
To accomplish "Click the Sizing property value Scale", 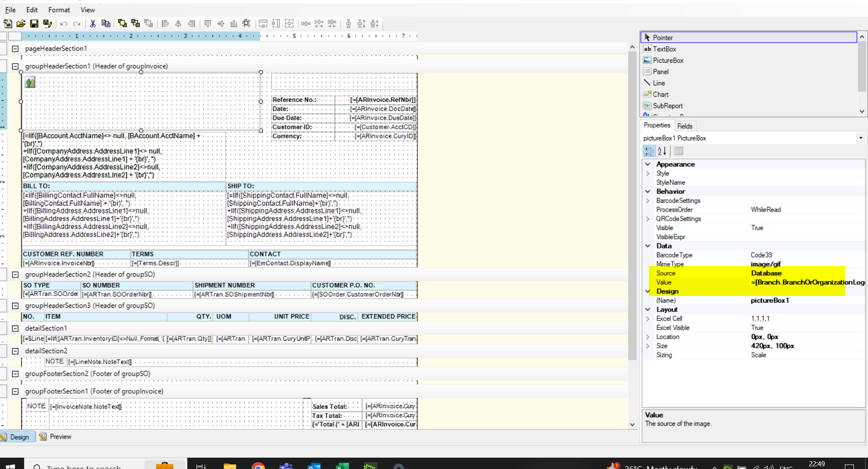I will (758, 355).
